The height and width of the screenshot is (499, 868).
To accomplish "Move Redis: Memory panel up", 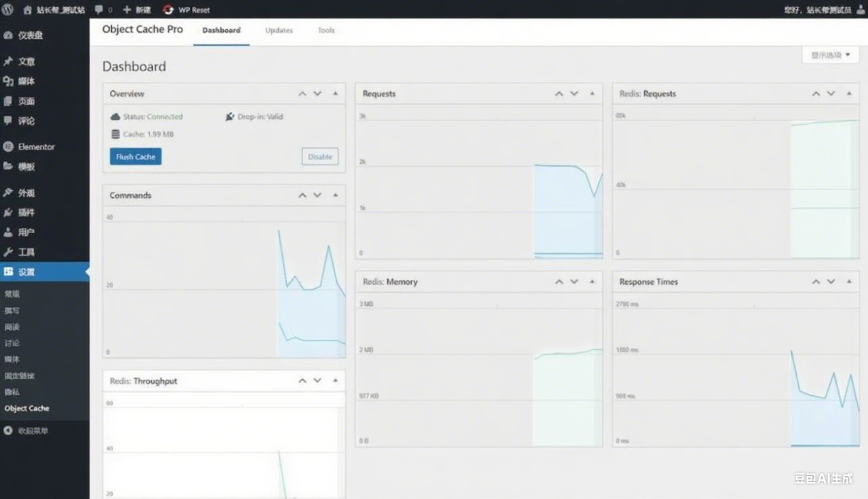I will [559, 281].
